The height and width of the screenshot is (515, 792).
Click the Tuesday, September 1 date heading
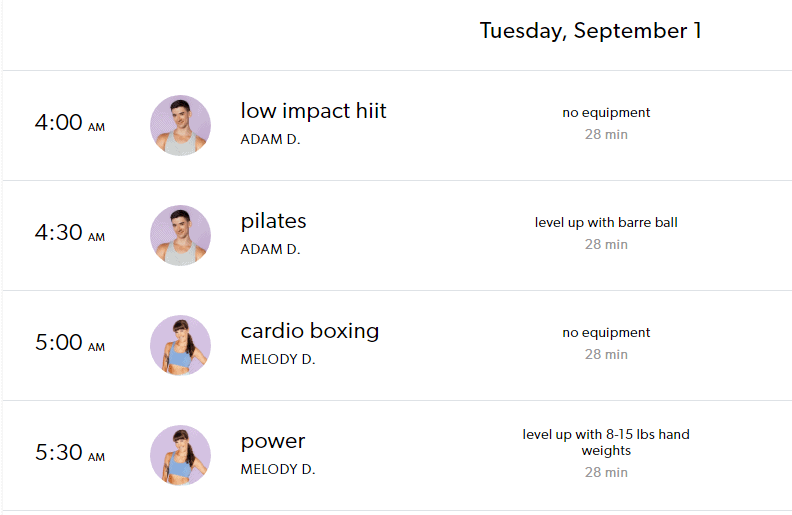[x=590, y=31]
